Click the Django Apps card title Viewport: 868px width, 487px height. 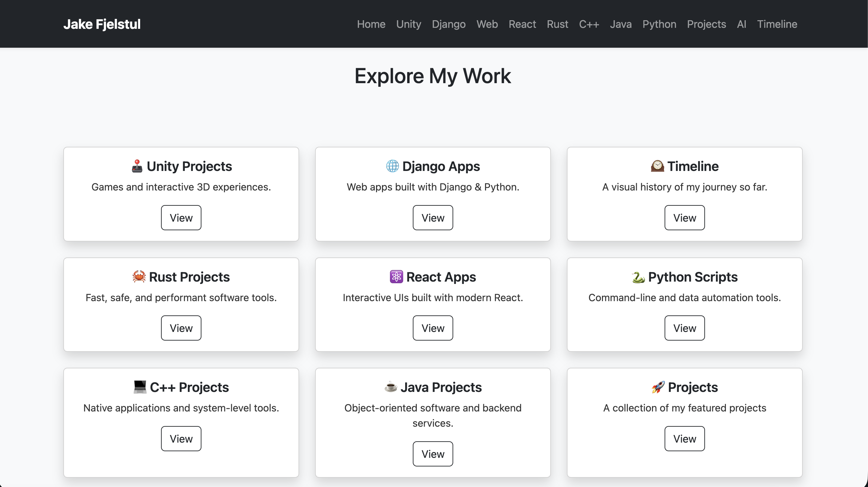pyautogui.click(x=441, y=166)
